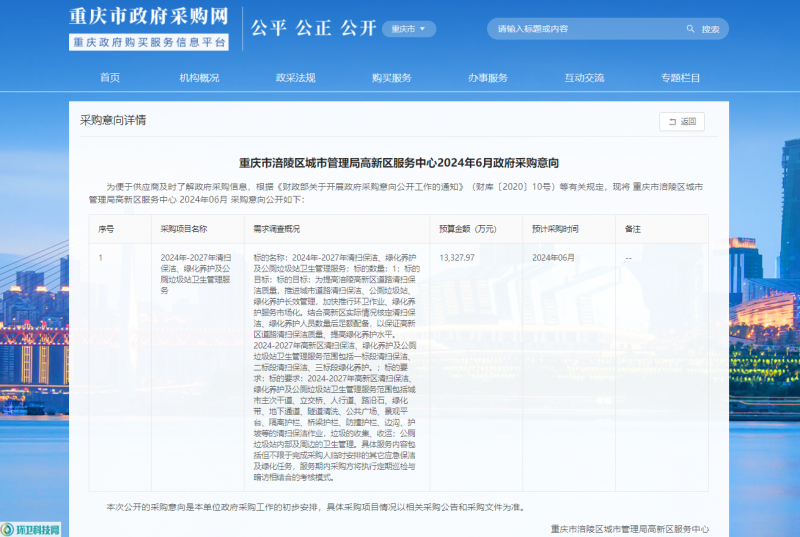This screenshot has height=537, width=800.
Task: Navigate to 互动交流 section
Action: click(x=584, y=78)
